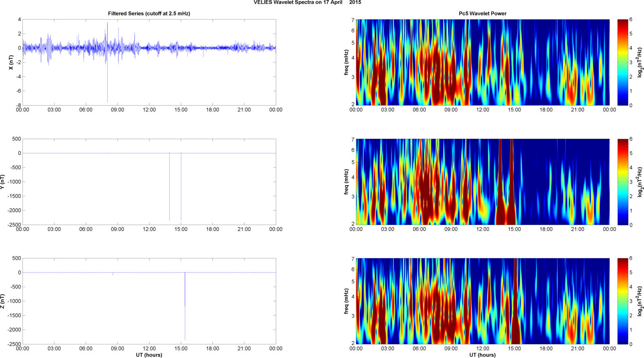This screenshot has height=358, width=644.
Task: Click the 'Pc5 Wavelet Power' heading
Action: [x=483, y=13]
